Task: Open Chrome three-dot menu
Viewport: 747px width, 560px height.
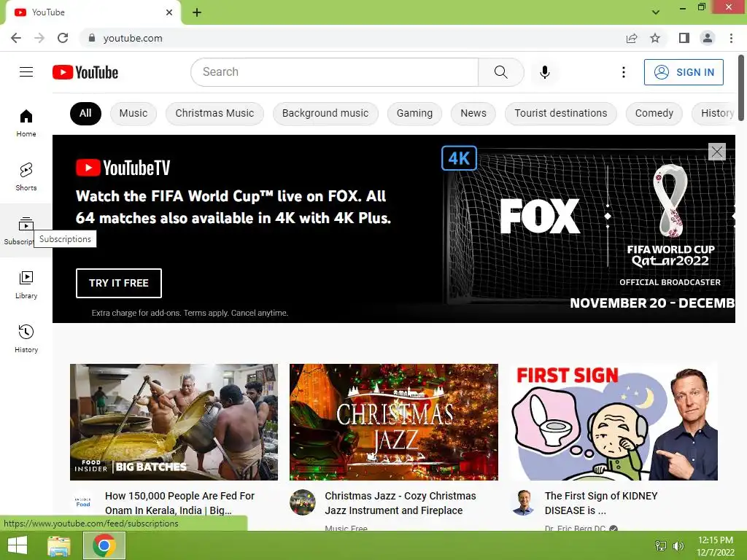Action: coord(731,38)
